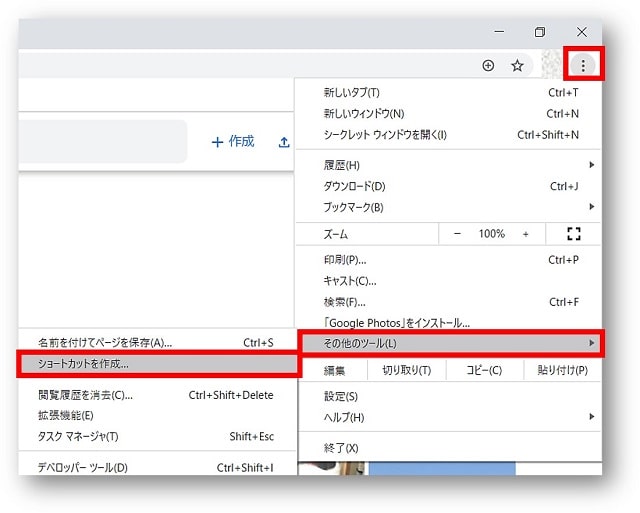Click the 作成 create button
Image resolution: width=640 pixels, height=513 pixels.
(233, 142)
